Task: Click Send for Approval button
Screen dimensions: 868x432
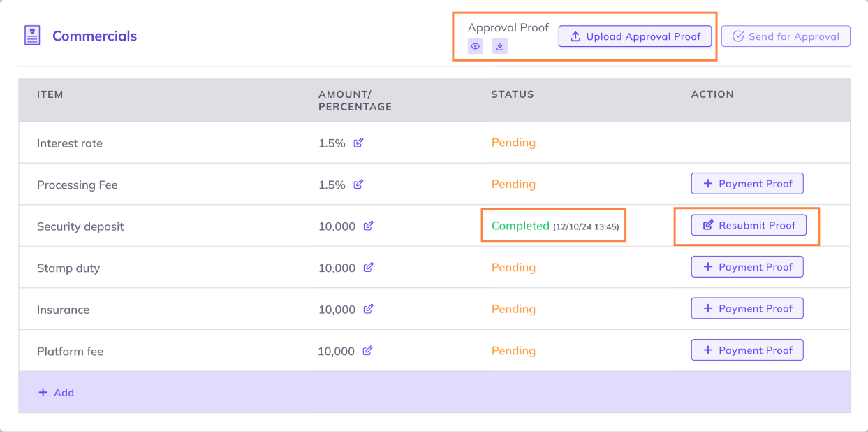Action: coord(786,36)
